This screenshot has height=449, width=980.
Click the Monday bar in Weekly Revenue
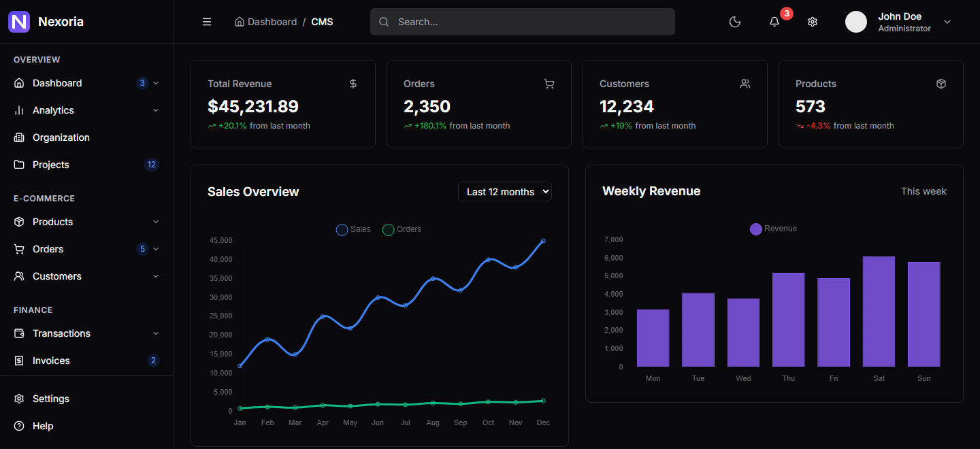tap(653, 338)
